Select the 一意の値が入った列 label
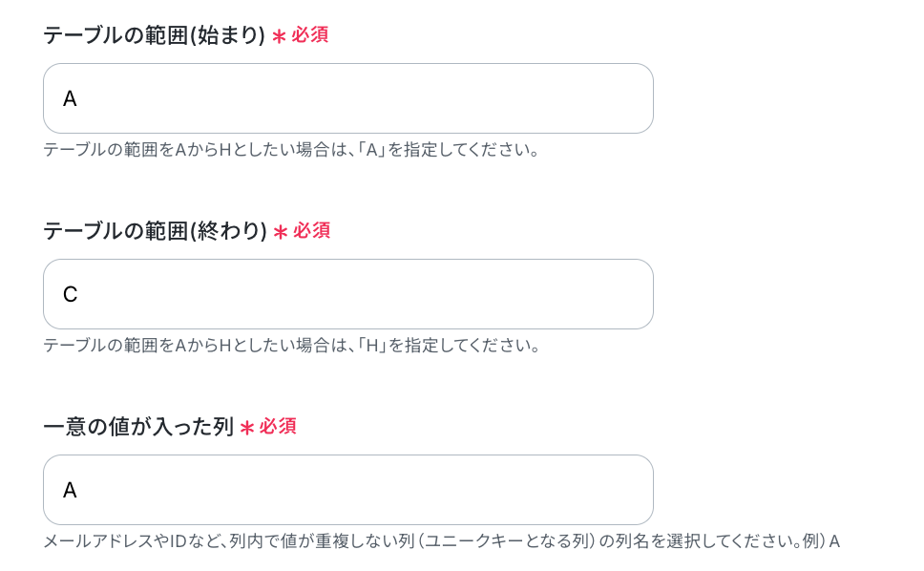 (x=138, y=427)
